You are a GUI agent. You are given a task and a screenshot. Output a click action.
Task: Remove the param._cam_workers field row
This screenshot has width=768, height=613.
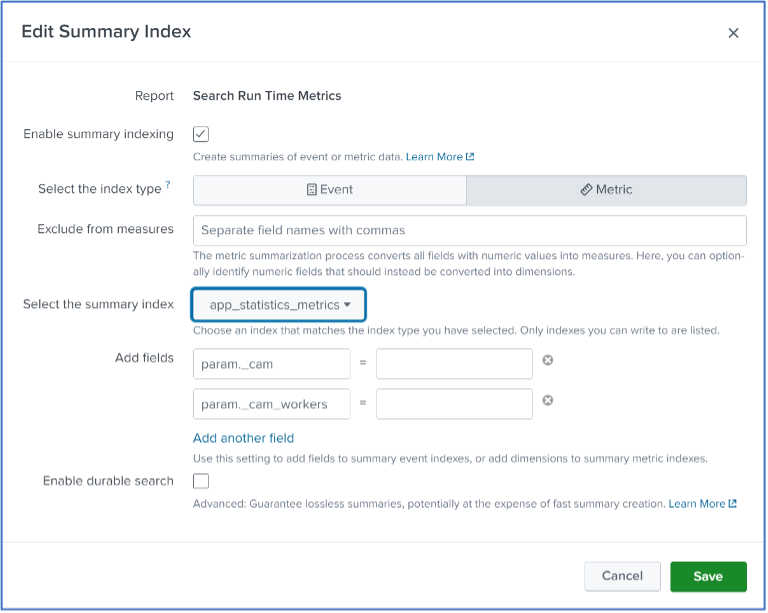[x=548, y=401]
